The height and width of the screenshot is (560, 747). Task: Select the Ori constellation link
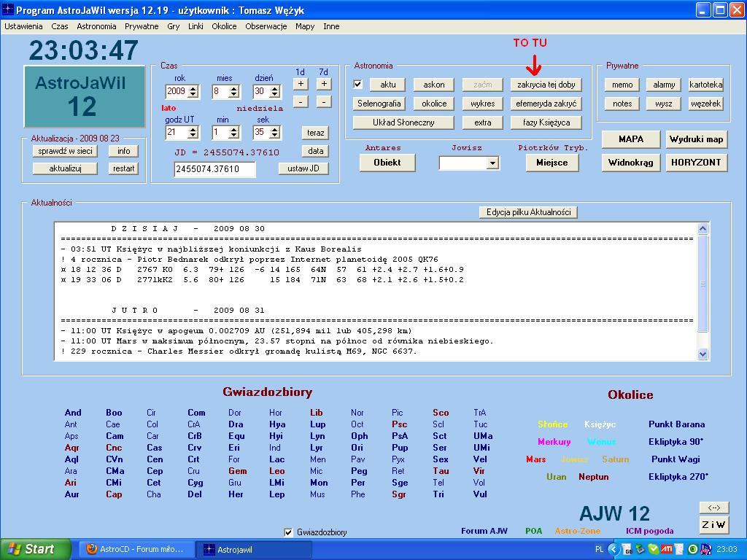(x=357, y=448)
